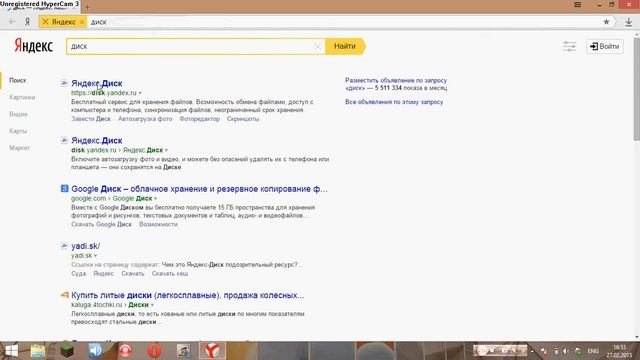640x360 pixels.
Task: Open browser downloads arrow icon
Action: [x=629, y=22]
